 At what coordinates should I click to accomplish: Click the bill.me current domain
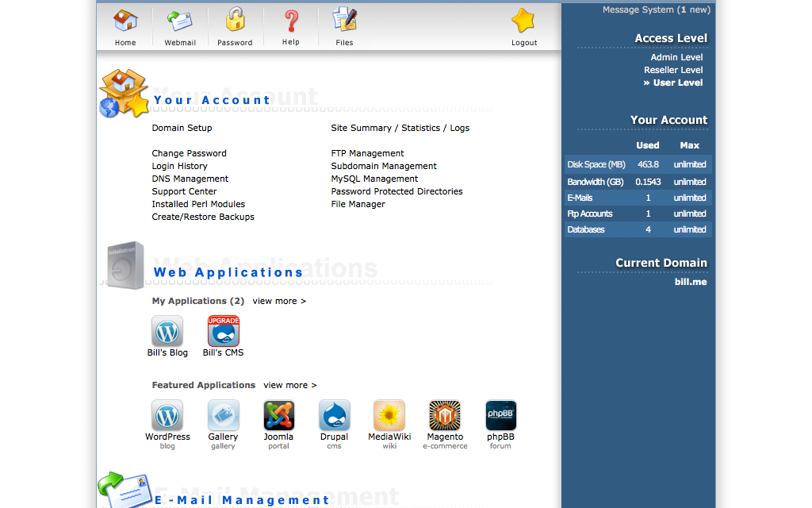pyautogui.click(x=691, y=282)
